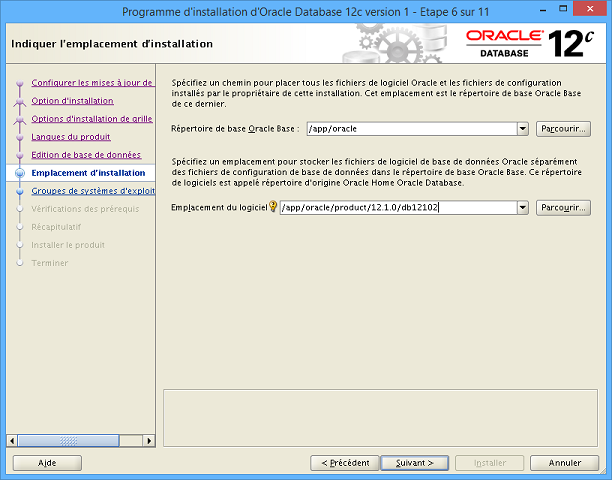Click the sidebar horizontal scrollbar thumb

tap(68, 441)
